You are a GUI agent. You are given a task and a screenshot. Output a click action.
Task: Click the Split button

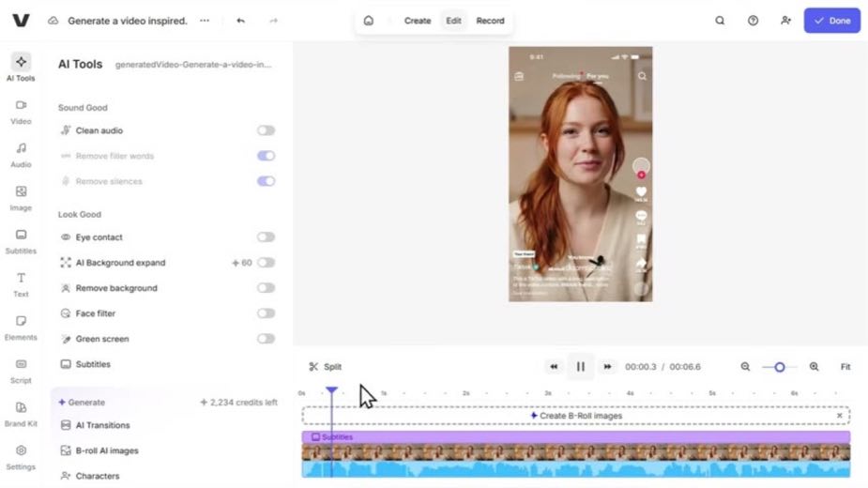[325, 367]
